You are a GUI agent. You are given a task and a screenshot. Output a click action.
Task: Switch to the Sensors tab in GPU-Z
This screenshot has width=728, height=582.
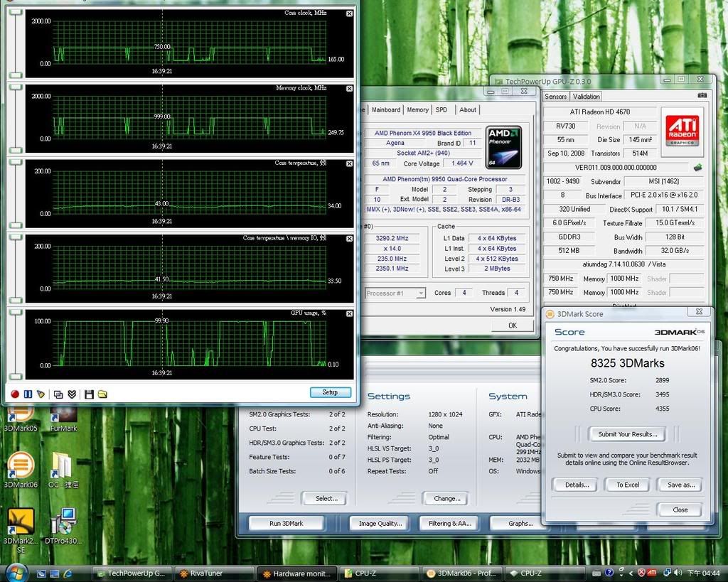click(x=556, y=96)
